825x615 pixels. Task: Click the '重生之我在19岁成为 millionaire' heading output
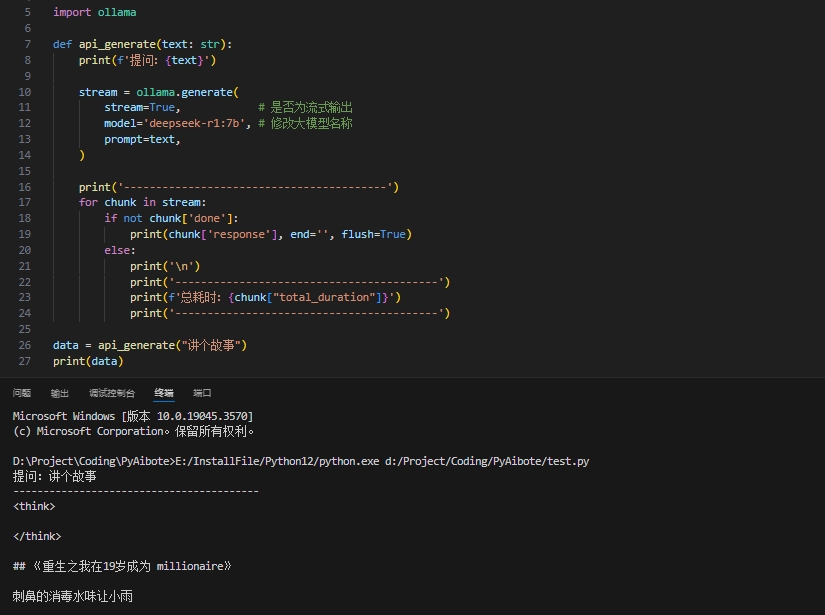click(132, 567)
